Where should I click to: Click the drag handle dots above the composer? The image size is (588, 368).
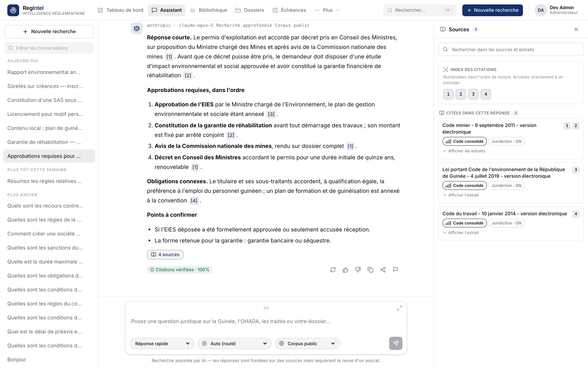266,308
